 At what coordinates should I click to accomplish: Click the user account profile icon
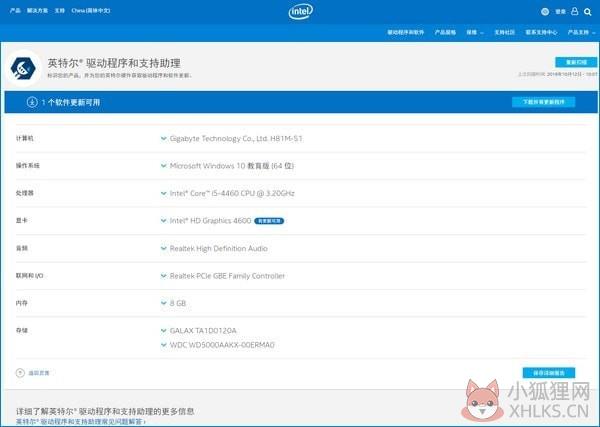coord(574,11)
